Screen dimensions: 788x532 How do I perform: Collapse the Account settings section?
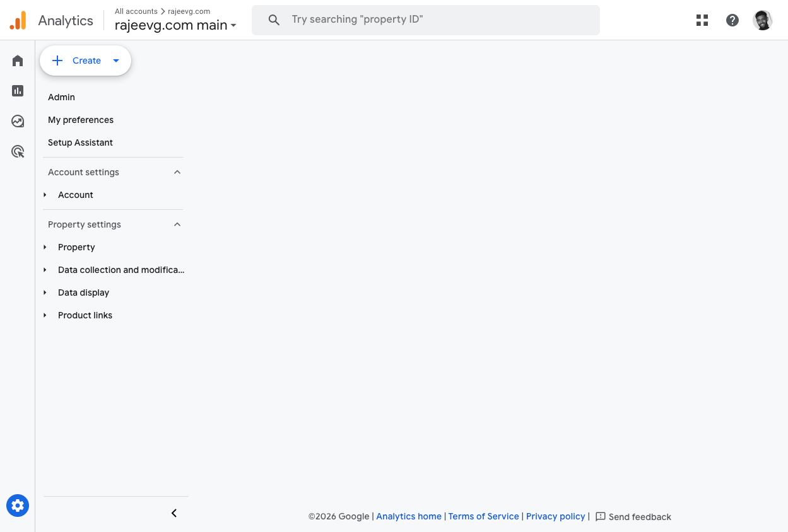(177, 172)
